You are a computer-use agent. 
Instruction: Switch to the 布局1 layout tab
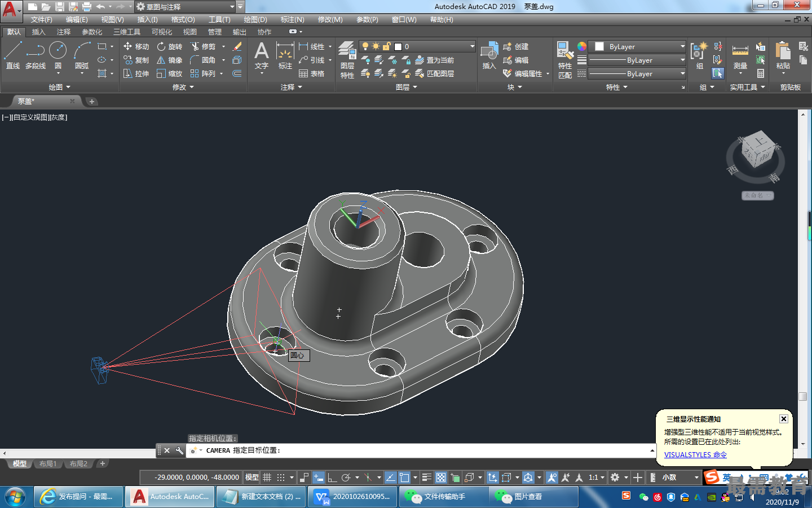[x=48, y=464]
